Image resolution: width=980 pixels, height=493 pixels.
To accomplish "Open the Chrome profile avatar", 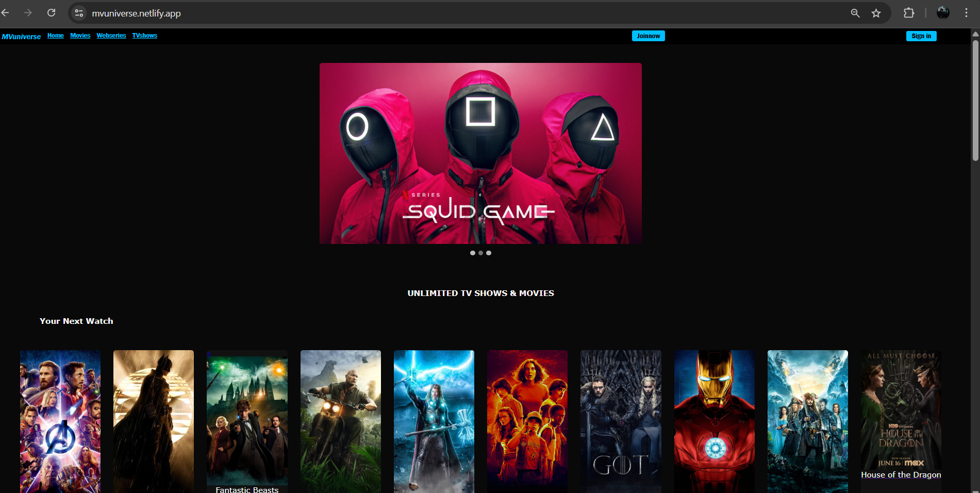I will tap(943, 13).
